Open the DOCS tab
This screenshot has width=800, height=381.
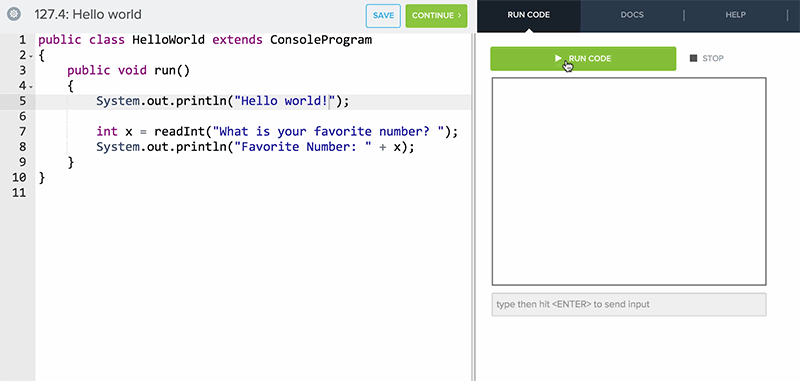tap(632, 15)
